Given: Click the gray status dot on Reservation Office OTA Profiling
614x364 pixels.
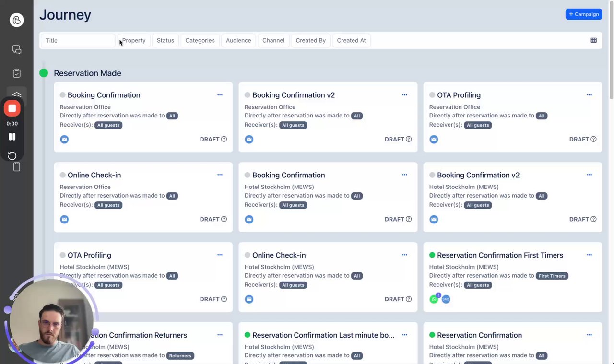Looking at the screenshot, I should (x=432, y=95).
